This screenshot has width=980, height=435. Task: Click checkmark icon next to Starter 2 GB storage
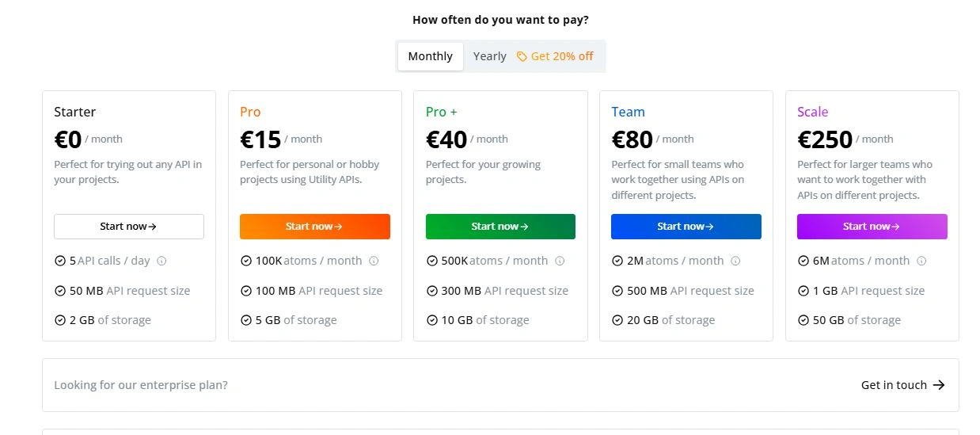[x=60, y=320]
